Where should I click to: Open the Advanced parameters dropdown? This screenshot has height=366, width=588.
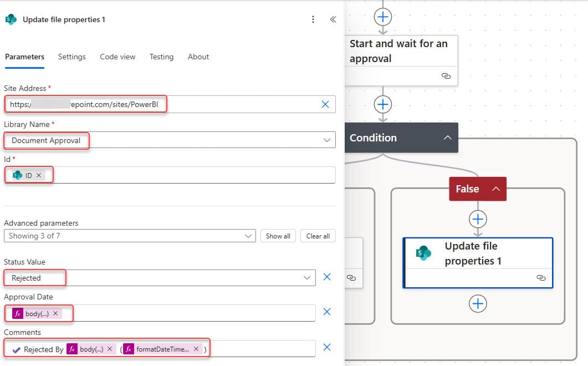pos(248,236)
